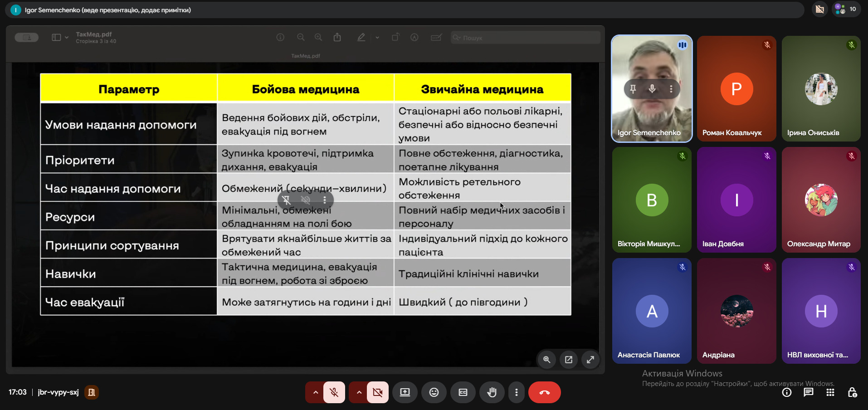Viewport: 868px width, 410px height.
Task: Open the chat panel
Action: [808, 392]
